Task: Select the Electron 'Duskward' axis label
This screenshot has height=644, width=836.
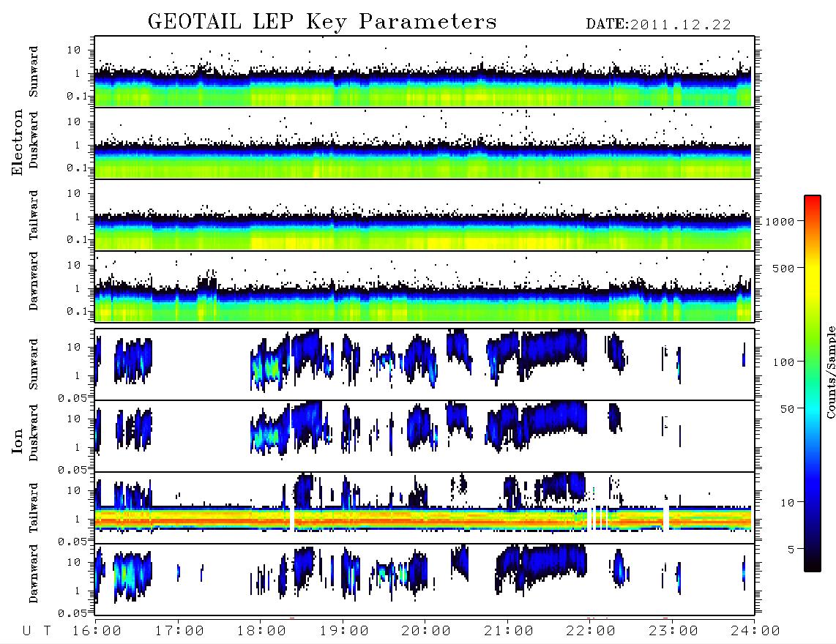Action: coord(34,140)
